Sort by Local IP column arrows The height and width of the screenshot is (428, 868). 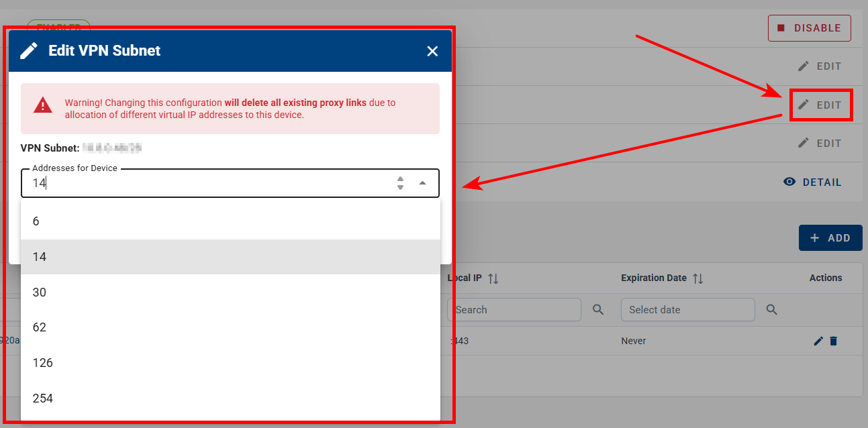point(493,278)
